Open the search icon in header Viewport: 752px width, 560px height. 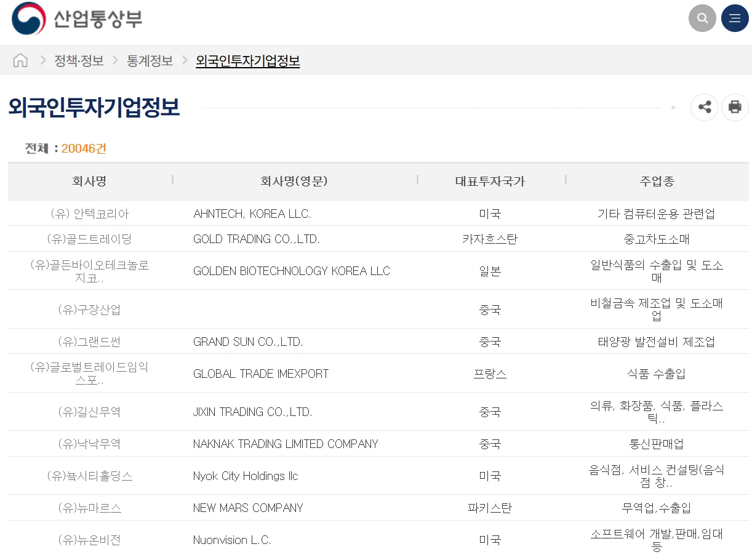pos(702,18)
